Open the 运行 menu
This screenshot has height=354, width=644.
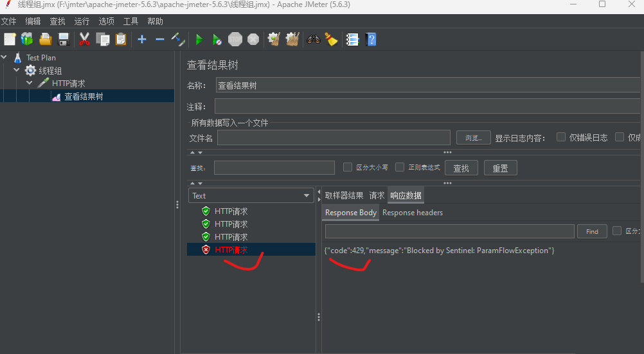pyautogui.click(x=82, y=21)
